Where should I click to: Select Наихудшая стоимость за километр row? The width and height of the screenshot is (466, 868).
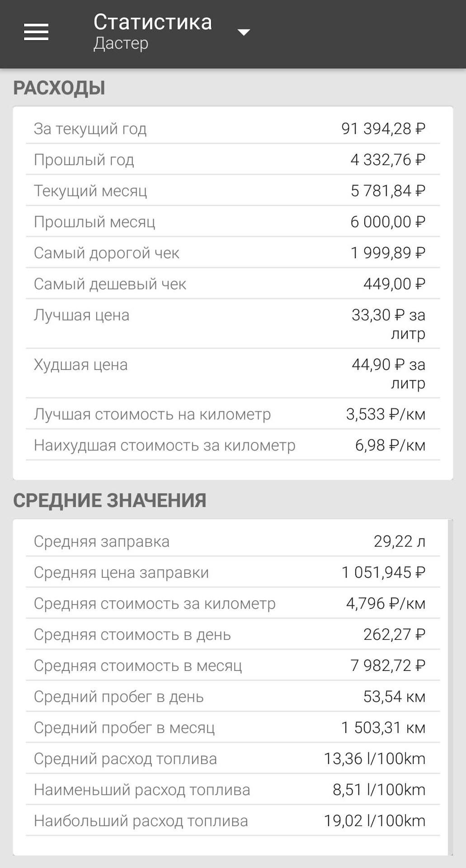coord(232,445)
